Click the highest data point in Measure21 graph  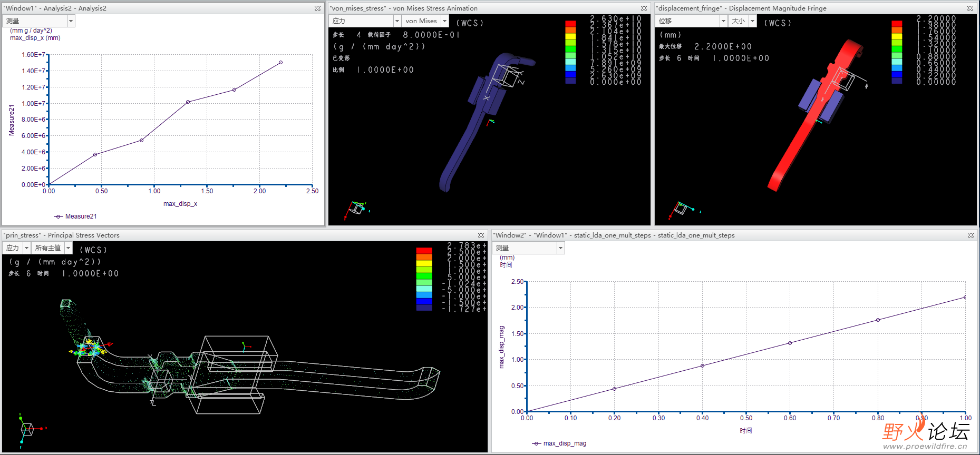click(x=280, y=62)
